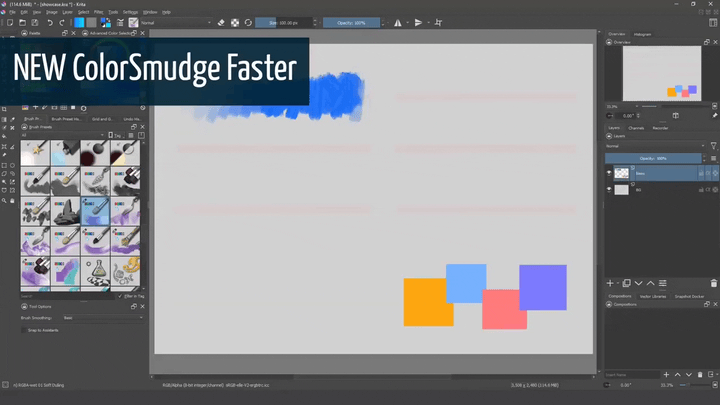Select the BG layer thumbnail
The width and height of the screenshot is (720, 405).
tap(621, 189)
